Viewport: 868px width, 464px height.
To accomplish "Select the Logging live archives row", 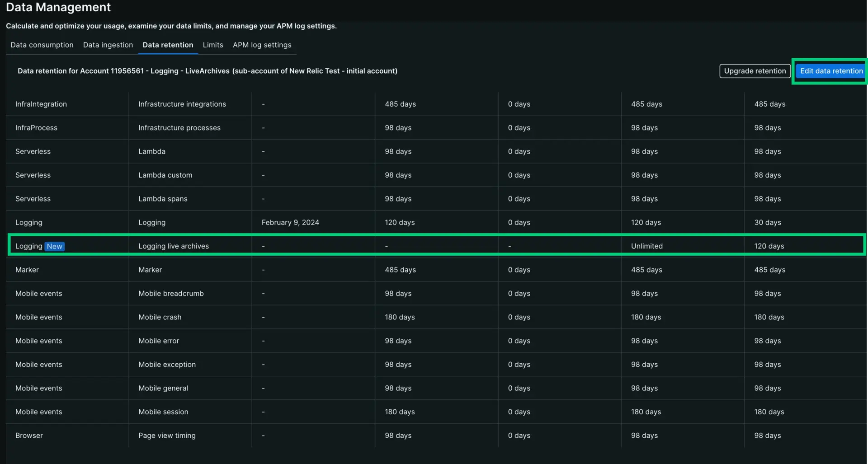I will (x=174, y=246).
